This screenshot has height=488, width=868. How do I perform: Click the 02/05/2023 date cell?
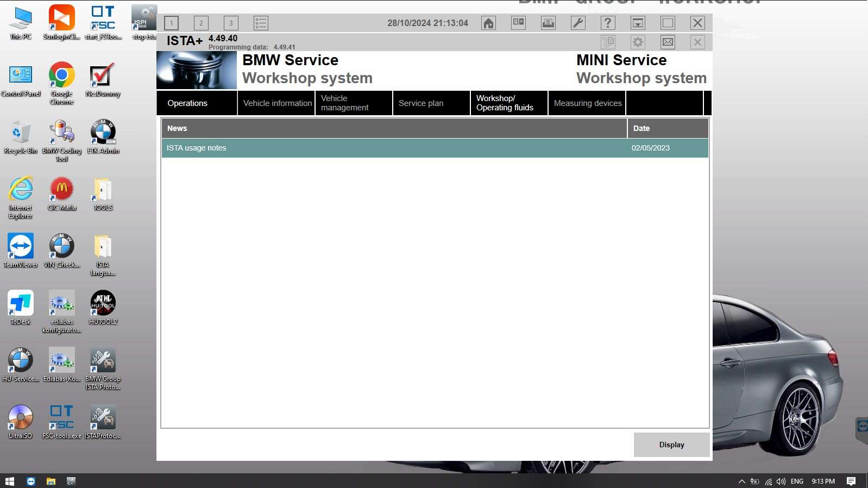point(650,148)
